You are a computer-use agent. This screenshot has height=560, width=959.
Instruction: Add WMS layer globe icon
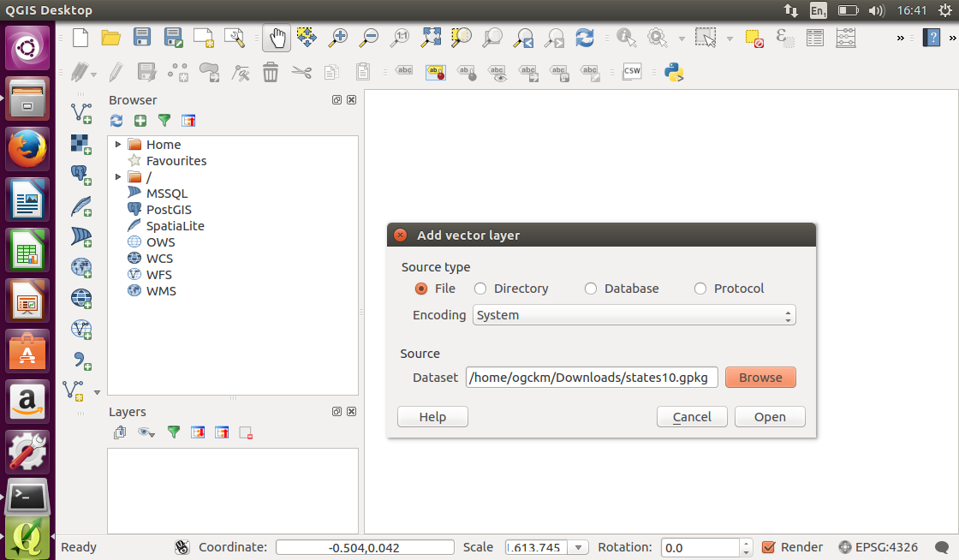[81, 268]
